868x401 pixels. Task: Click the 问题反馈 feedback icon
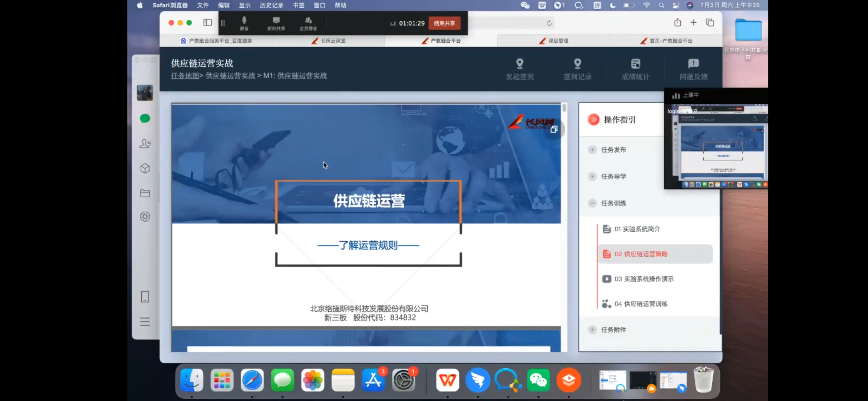693,64
